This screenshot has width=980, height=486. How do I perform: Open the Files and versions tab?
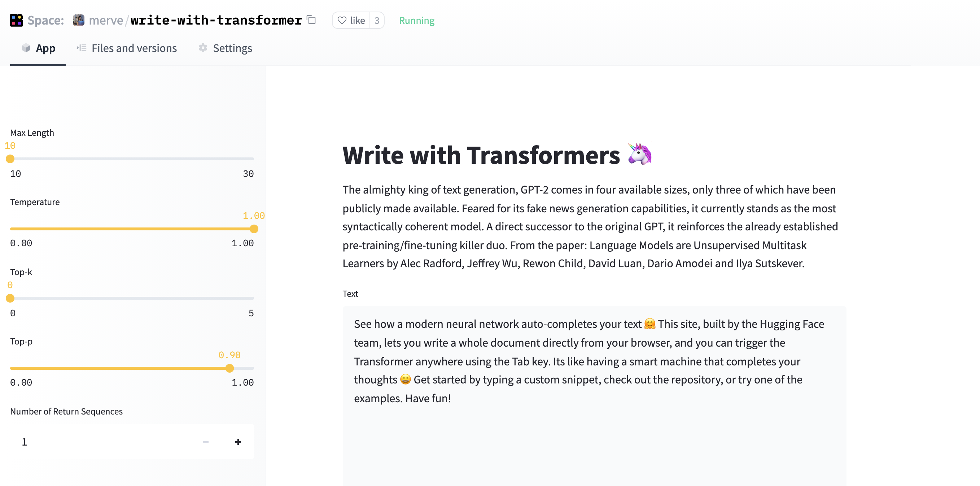click(x=134, y=48)
